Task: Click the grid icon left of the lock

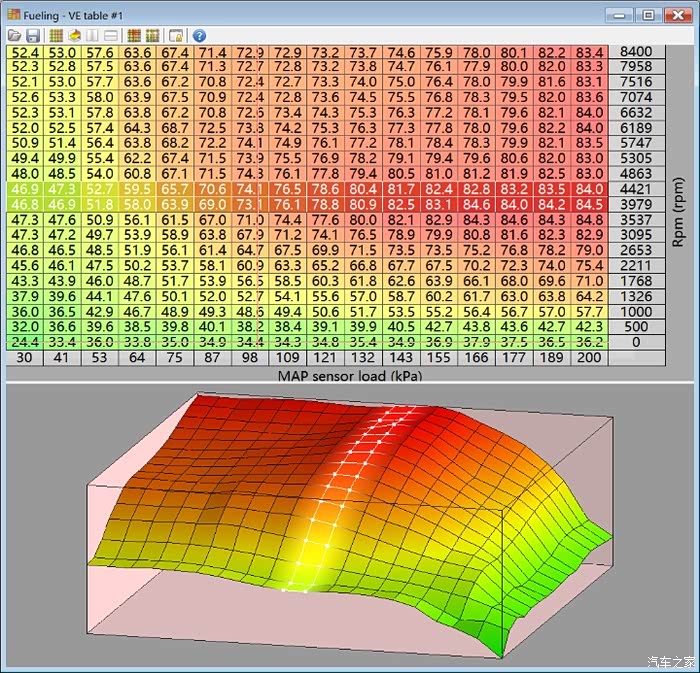Action: (152, 35)
